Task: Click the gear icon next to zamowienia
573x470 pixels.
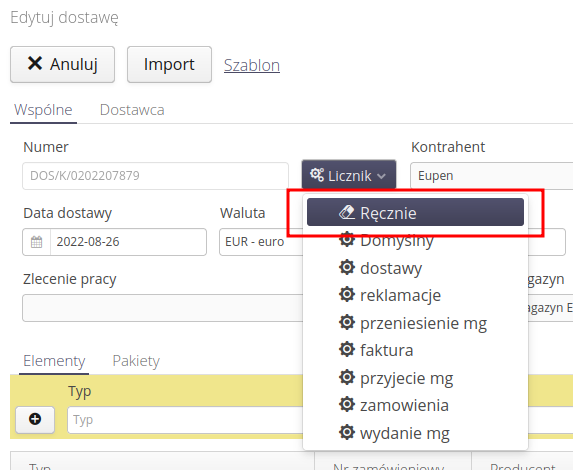Action: pos(346,405)
